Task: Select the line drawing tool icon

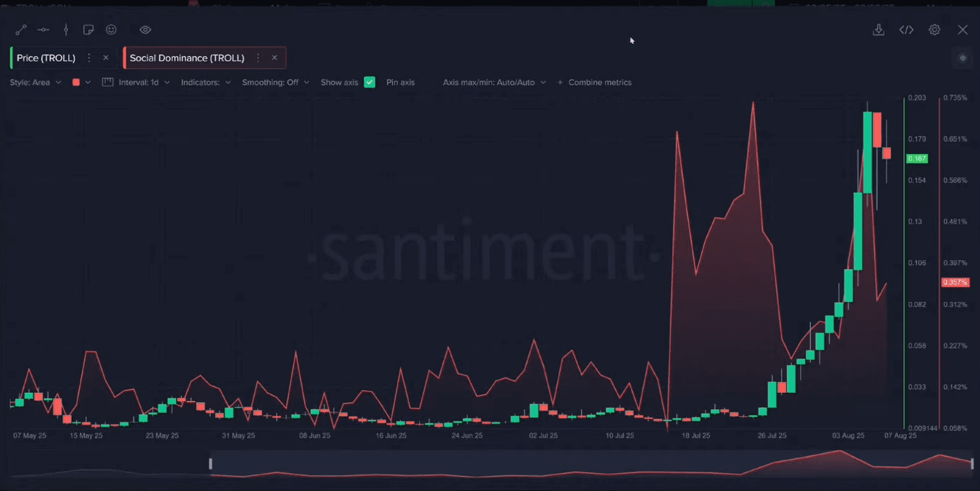Action: (x=21, y=30)
